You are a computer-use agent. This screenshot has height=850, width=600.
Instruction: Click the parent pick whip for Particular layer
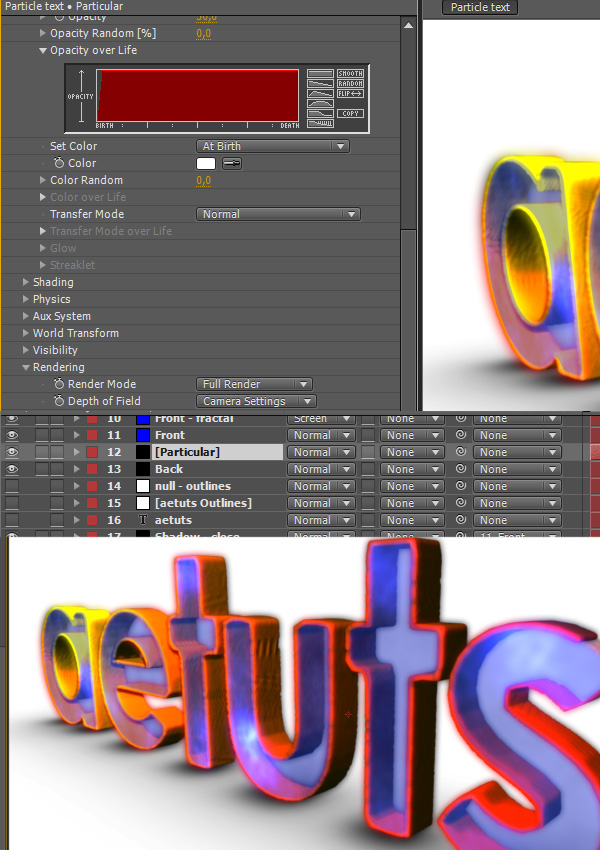(461, 452)
